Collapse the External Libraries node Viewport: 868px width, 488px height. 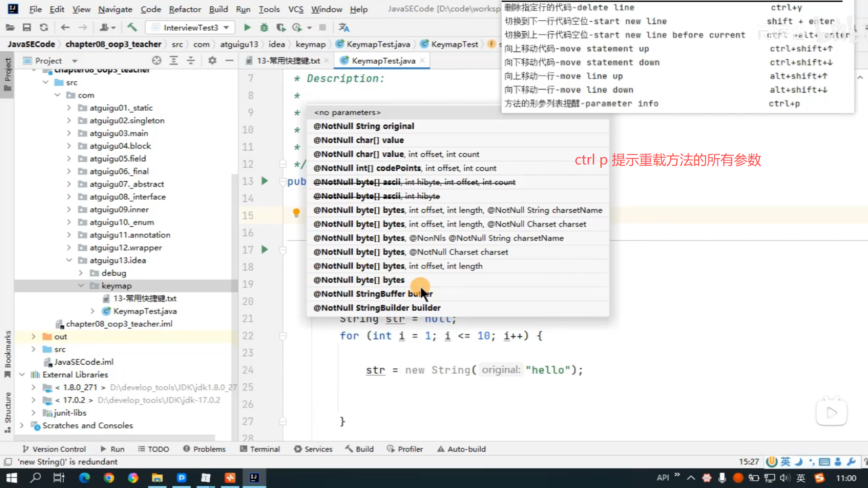[x=22, y=375]
